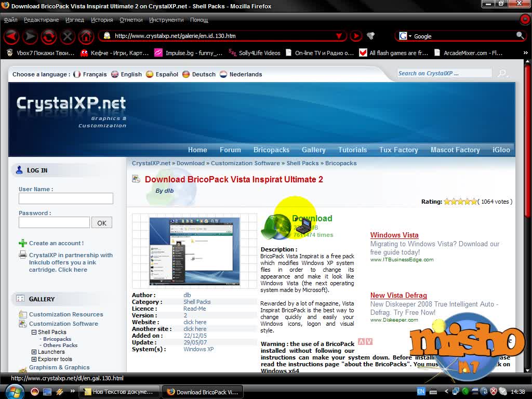Open the address bar history dropdown arrow
Screen dimensions: 532x399
[339, 36]
